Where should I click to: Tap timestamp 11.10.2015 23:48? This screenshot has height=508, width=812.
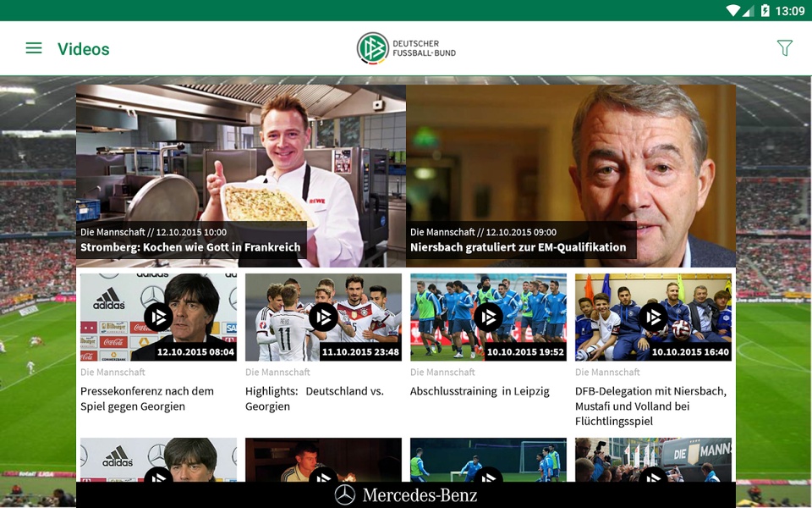pos(360,352)
